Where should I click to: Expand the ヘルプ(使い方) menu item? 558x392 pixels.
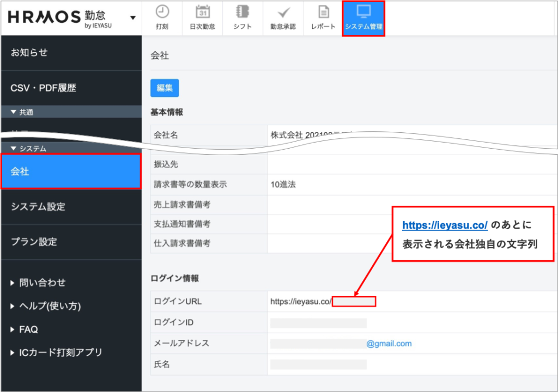point(46,306)
